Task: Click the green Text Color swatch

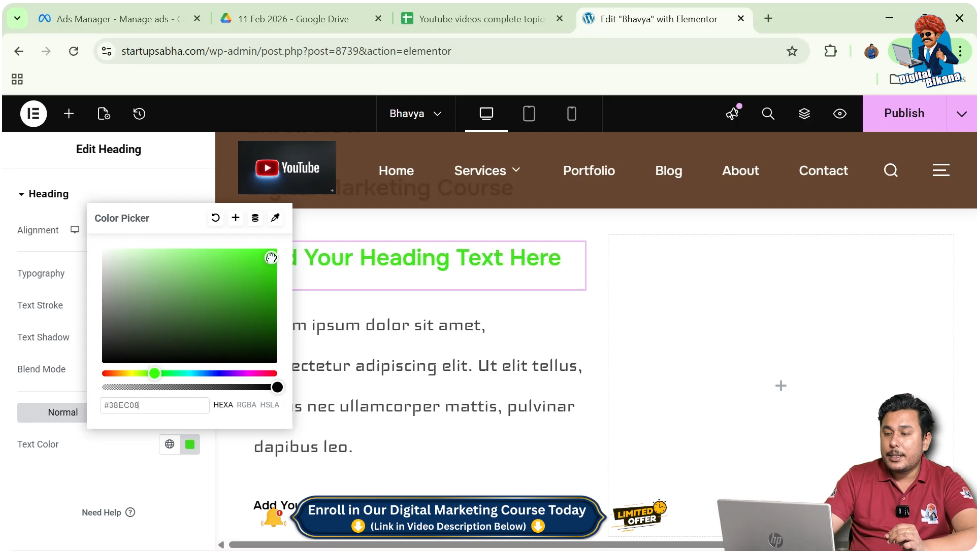Action: pos(190,444)
